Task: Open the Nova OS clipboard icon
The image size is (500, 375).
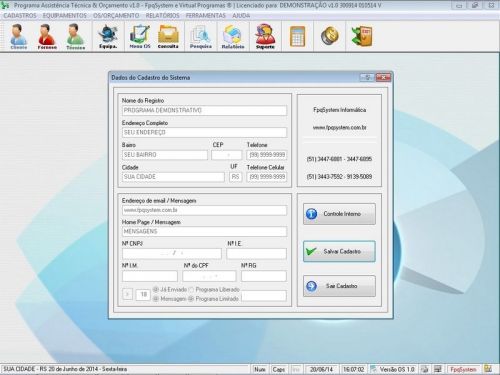Action: pos(140,36)
